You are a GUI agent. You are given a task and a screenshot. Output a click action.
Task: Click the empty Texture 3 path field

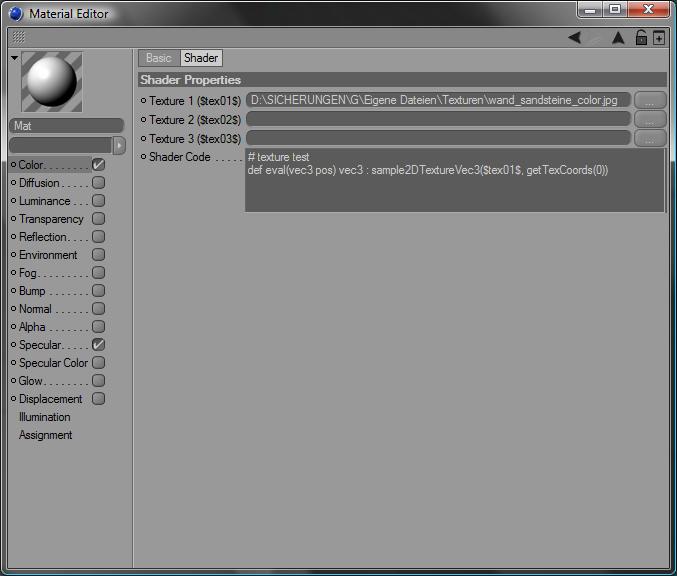point(438,138)
